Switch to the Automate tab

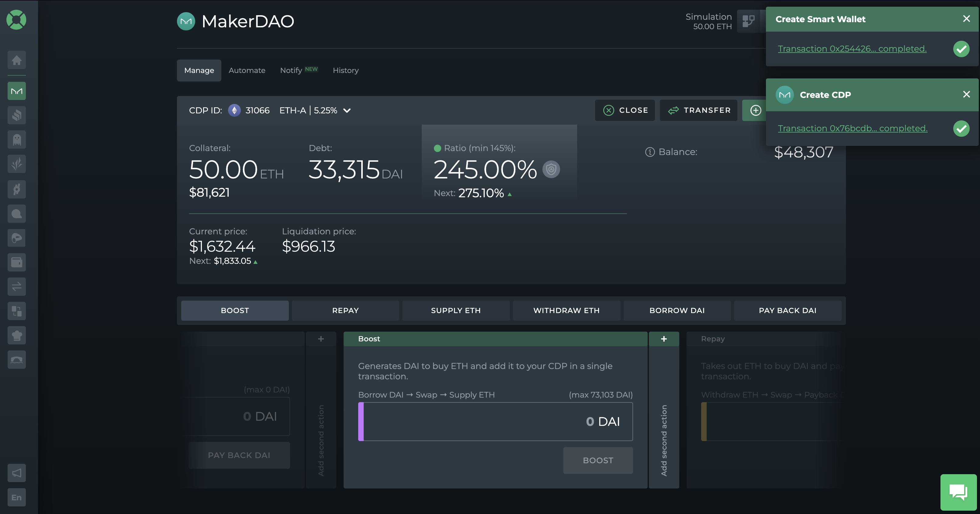(x=247, y=70)
